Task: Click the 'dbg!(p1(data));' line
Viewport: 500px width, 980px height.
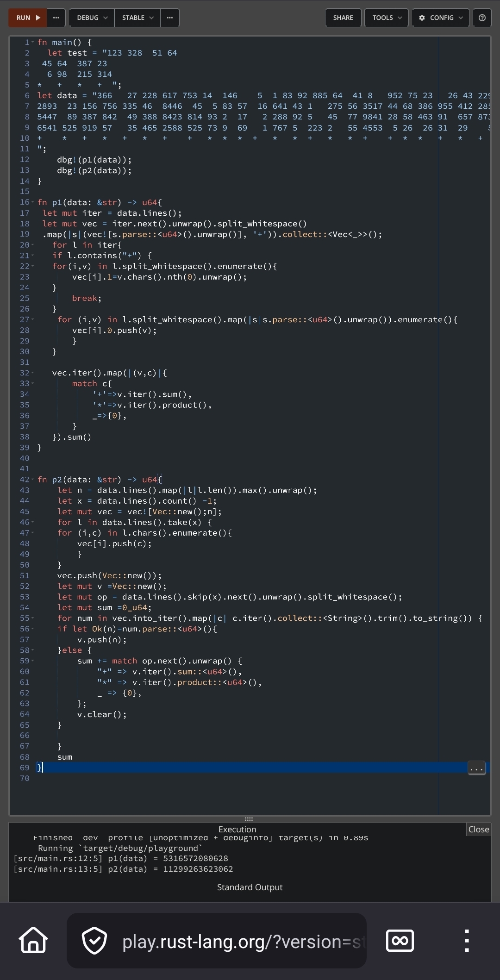Action: pyautogui.click(x=94, y=160)
